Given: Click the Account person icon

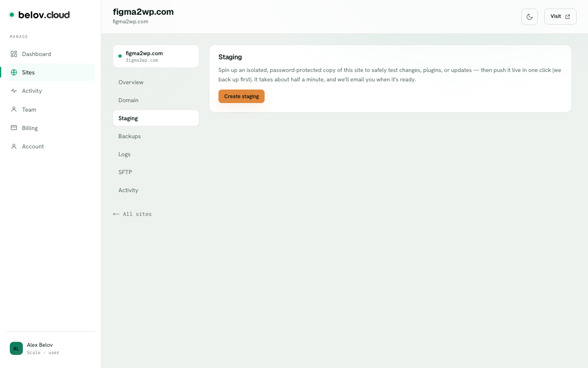Looking at the screenshot, I should [x=14, y=146].
